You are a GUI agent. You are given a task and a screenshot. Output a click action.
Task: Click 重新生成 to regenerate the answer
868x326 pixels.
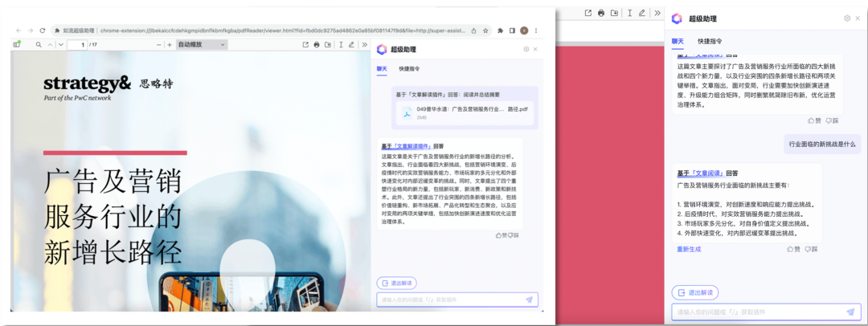pyautogui.click(x=689, y=249)
